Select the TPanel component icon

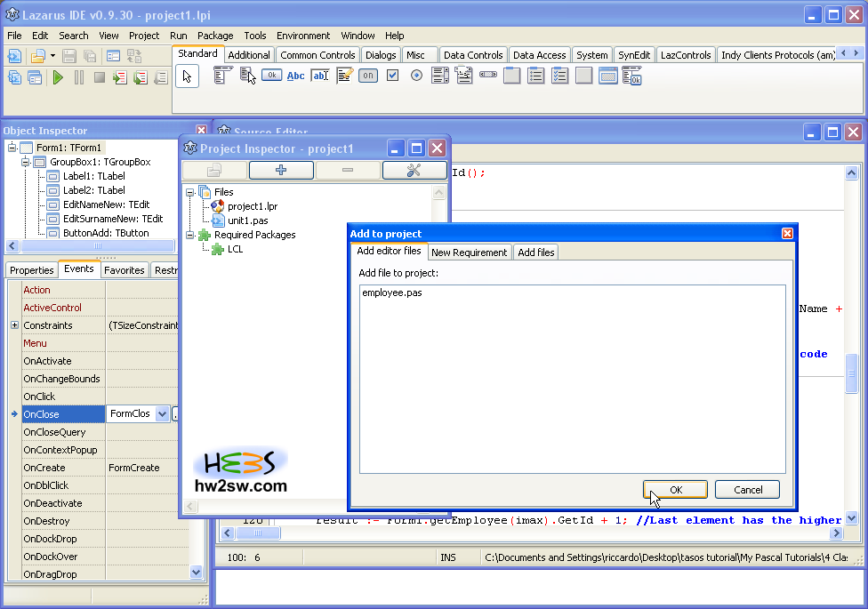pos(584,76)
